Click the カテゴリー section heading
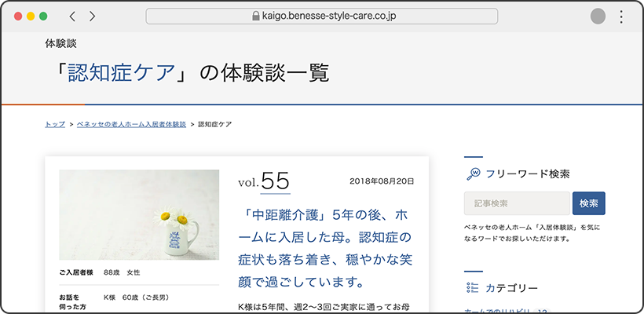644x314 pixels. 511,288
